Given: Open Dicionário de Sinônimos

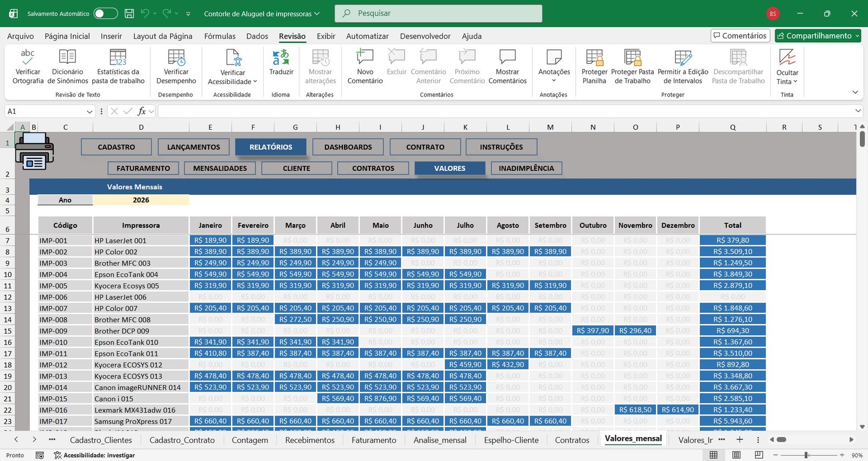Looking at the screenshot, I should 67,67.
